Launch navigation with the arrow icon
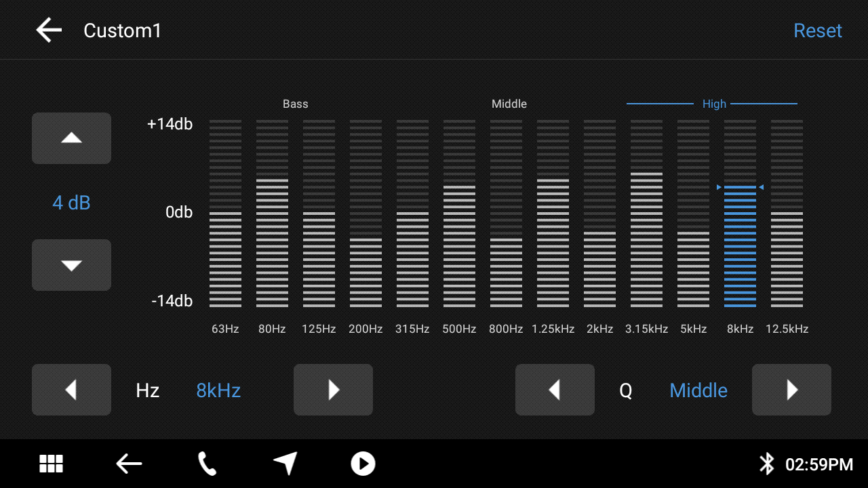The height and width of the screenshot is (488, 868). pyautogui.click(x=285, y=464)
